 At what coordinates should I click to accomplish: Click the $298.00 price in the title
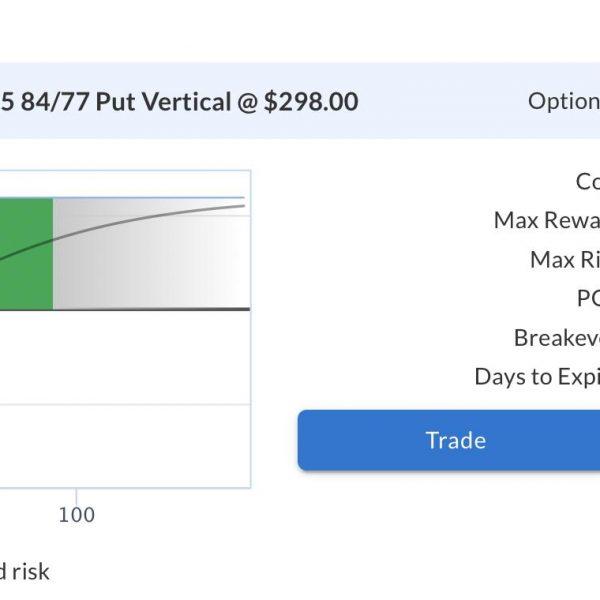pos(311,102)
